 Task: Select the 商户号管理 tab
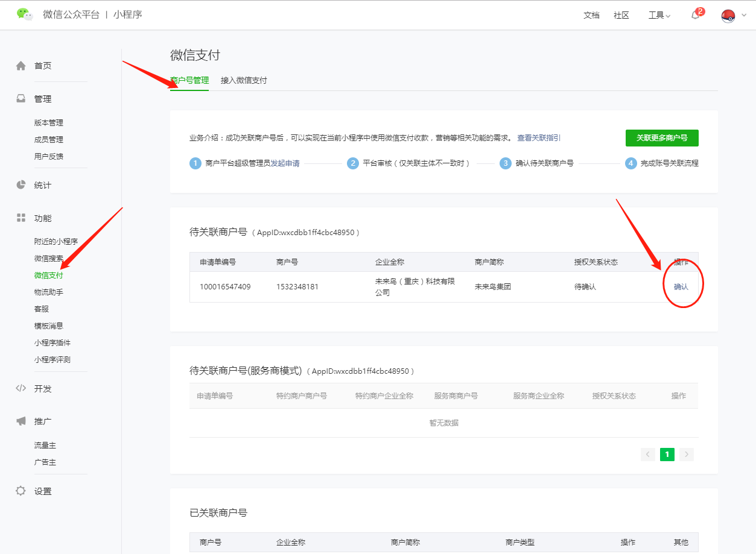click(x=189, y=80)
